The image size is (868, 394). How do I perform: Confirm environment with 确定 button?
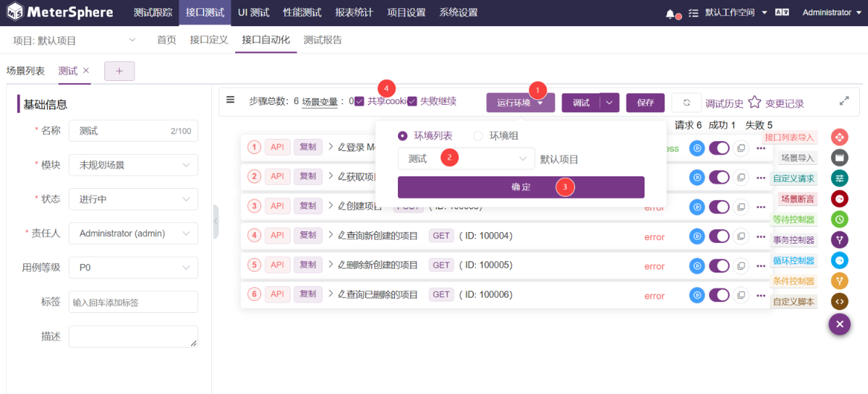pos(521,187)
